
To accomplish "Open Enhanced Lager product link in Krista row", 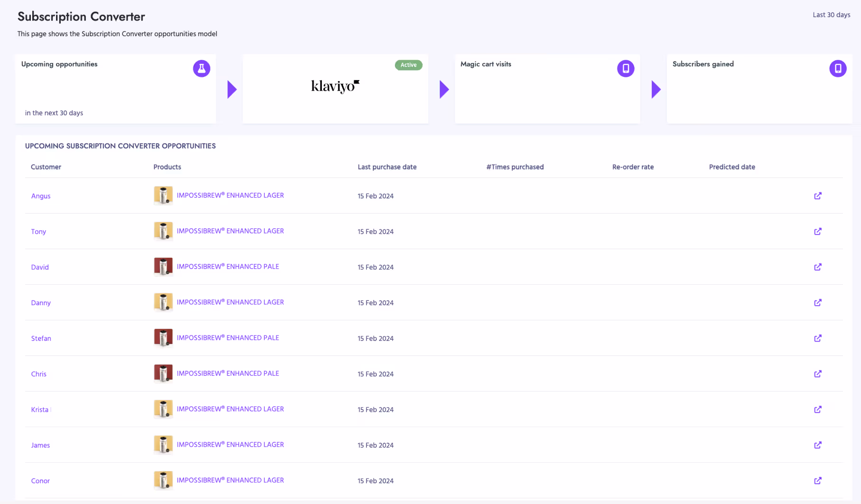I will (230, 409).
